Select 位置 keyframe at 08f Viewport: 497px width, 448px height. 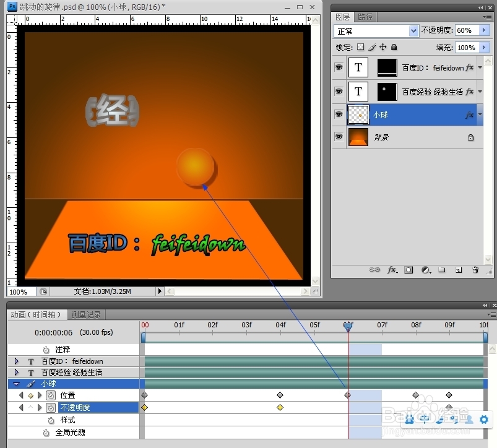(415, 395)
